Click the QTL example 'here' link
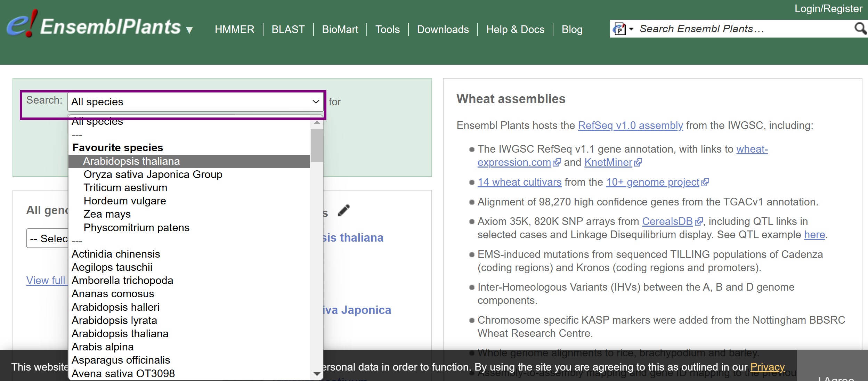This screenshot has height=381, width=868. (x=814, y=235)
